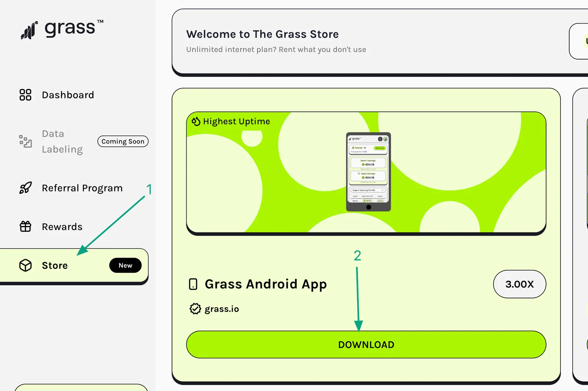588x391 pixels.
Task: Click the Highest Uptime flame icon
Action: [x=196, y=121]
